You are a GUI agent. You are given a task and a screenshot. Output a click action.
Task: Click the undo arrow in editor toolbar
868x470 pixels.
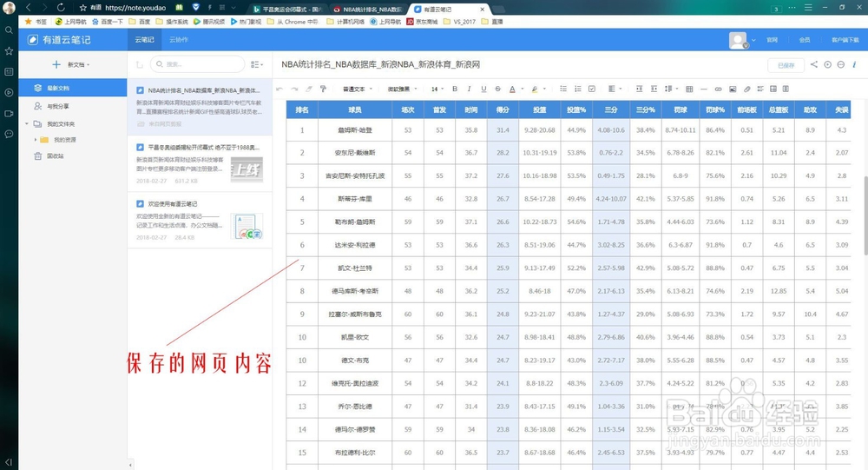279,89
